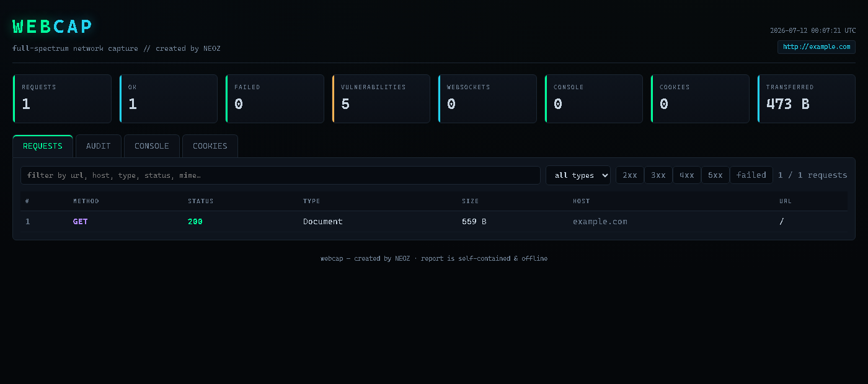Toggle the 2xx status filter
Viewport: 868px width, 384px height.
[630, 175]
